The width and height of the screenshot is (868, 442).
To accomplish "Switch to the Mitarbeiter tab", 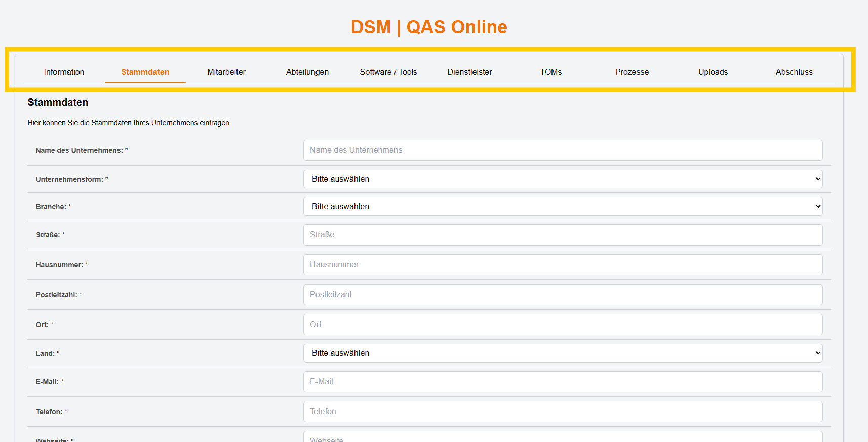I will click(226, 72).
